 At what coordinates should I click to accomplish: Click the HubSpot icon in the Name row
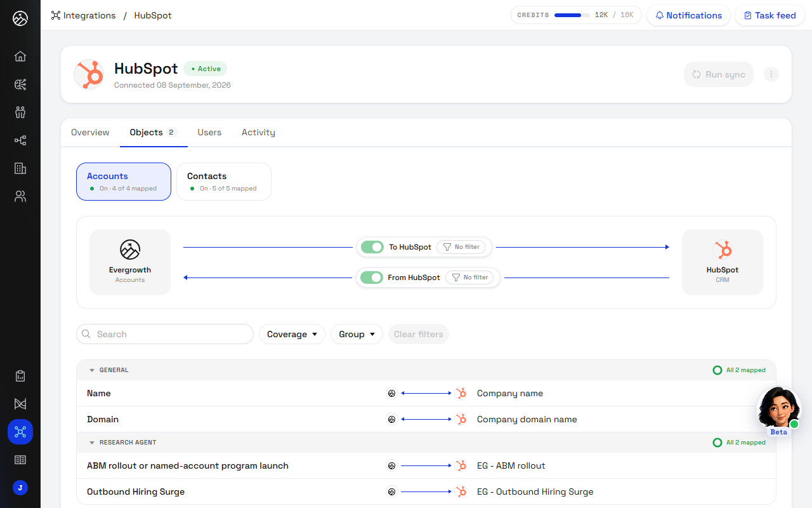click(x=461, y=394)
